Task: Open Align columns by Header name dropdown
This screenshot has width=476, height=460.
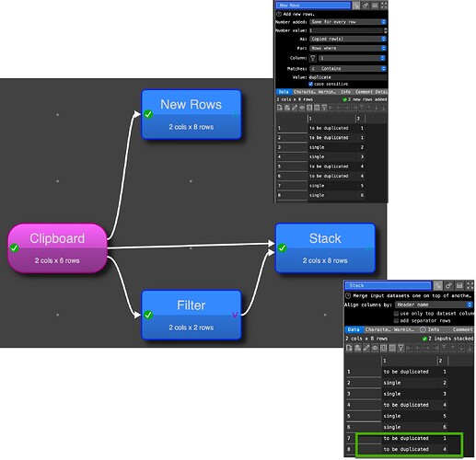Action: click(434, 305)
